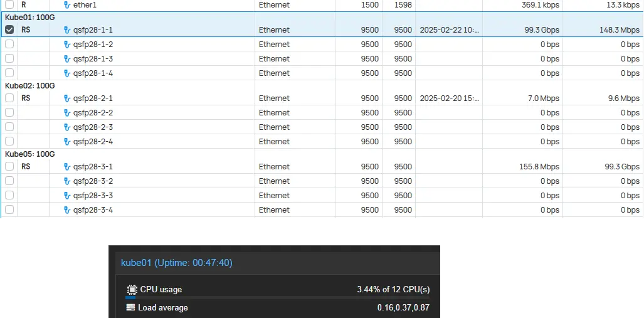Image resolution: width=644 pixels, height=318 pixels.
Task: Click the ether1 interface icon
Action: click(x=67, y=4)
